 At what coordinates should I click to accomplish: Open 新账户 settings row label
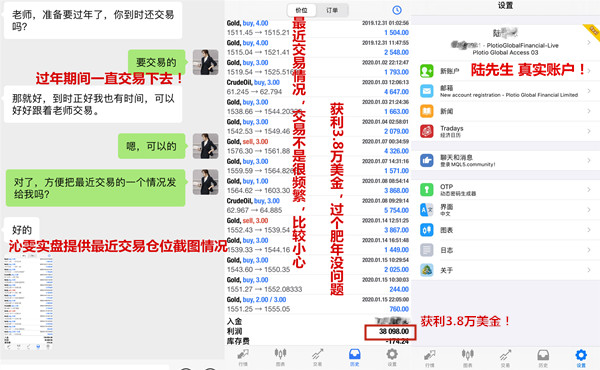point(449,71)
